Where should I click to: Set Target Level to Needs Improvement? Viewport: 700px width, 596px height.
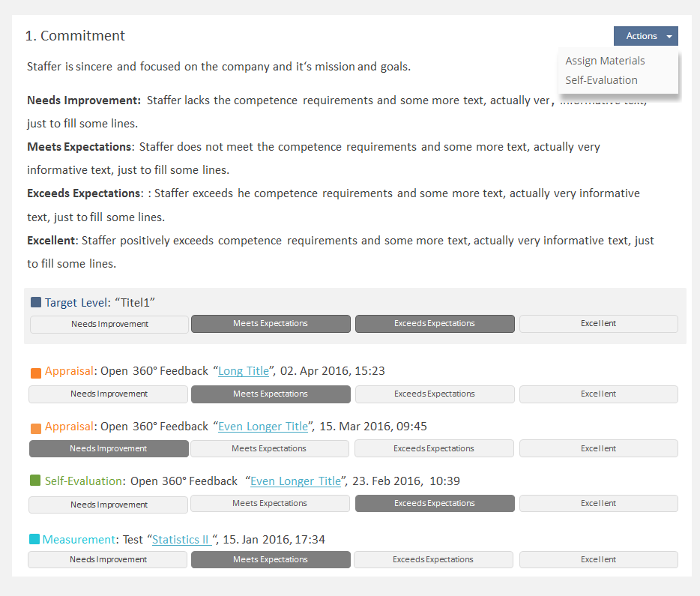(x=109, y=325)
